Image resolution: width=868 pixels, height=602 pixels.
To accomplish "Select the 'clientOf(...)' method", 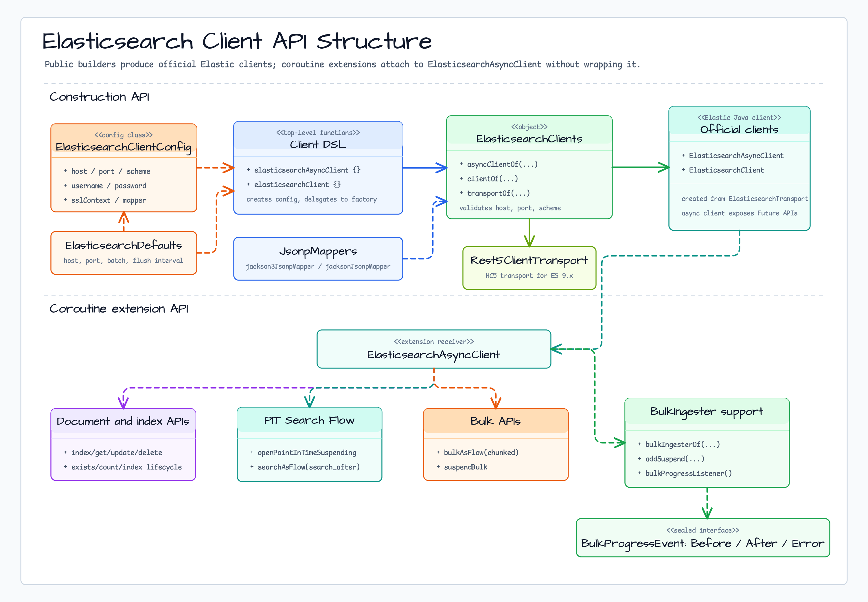I will [x=489, y=179].
